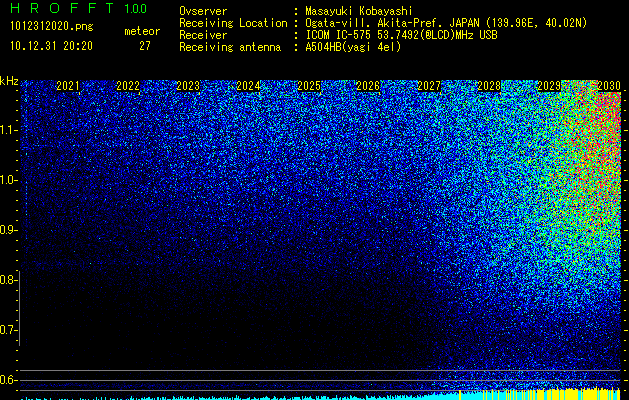This screenshot has width=629, height=400.
Task: Click the meteor label
Action: pos(142,31)
